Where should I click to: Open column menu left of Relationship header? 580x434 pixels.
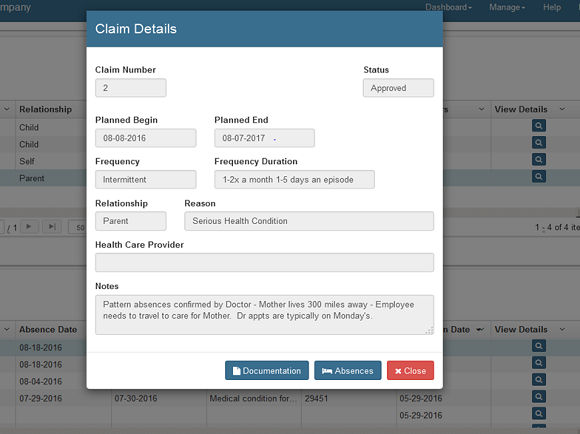tap(7, 109)
